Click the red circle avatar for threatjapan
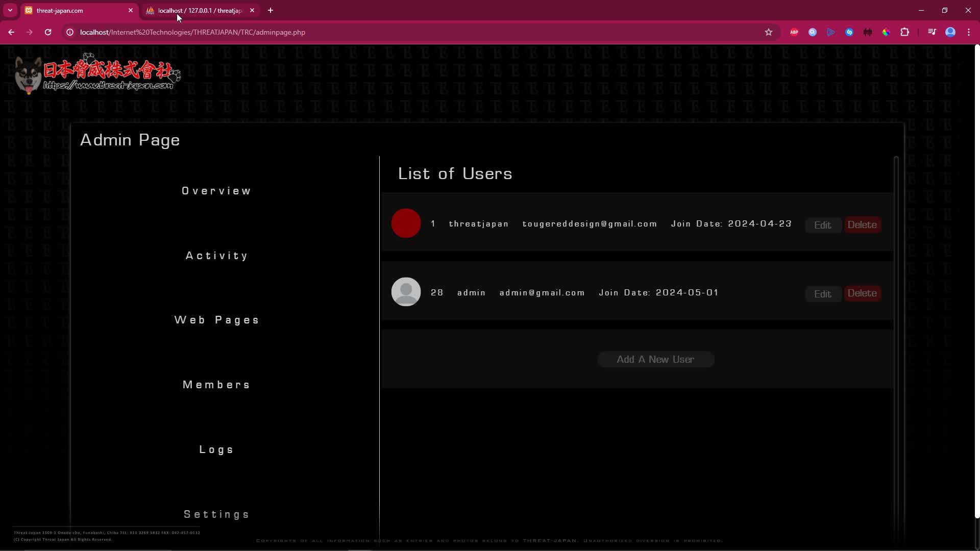 (406, 223)
